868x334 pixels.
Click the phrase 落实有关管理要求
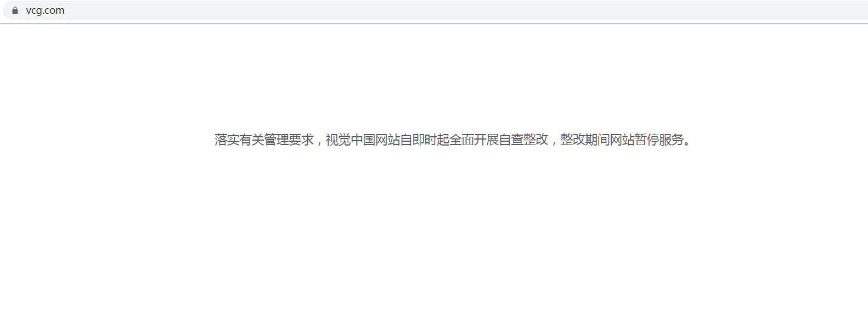point(264,140)
